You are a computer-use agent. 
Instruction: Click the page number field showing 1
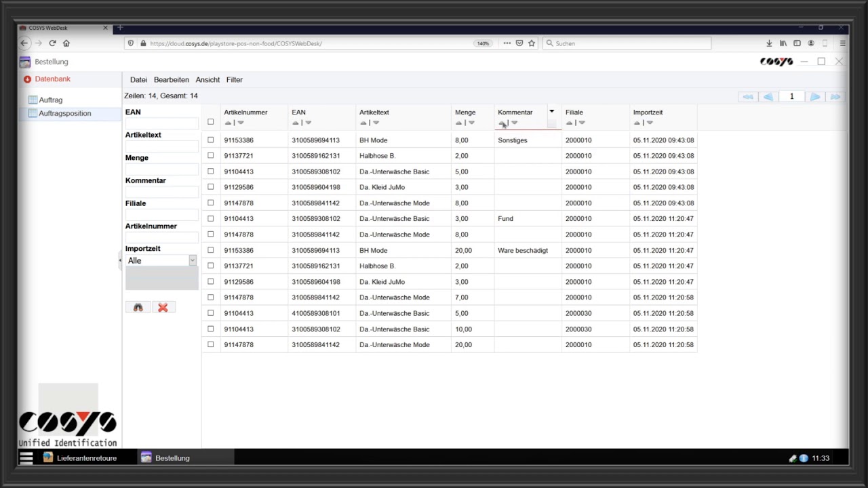click(791, 97)
